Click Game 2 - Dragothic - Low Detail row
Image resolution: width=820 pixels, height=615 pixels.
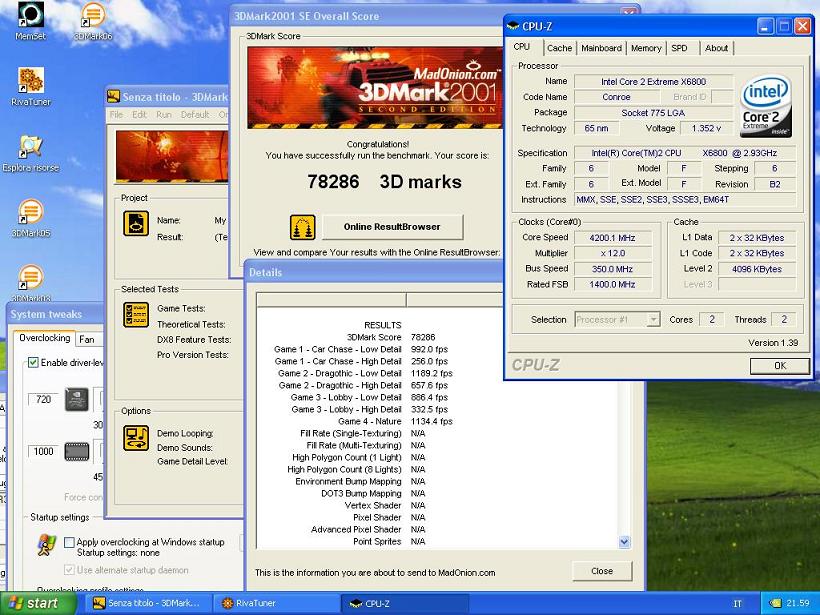coord(365,373)
